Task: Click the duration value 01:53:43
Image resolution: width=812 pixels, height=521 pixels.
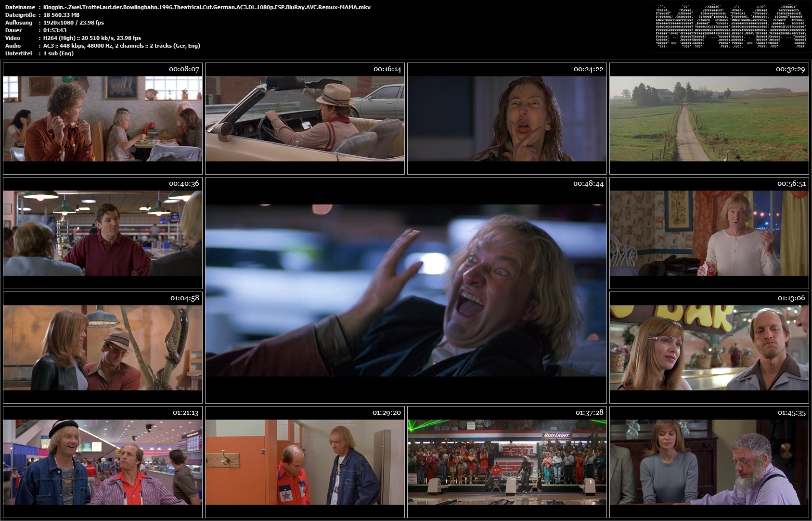Action: 55,30
